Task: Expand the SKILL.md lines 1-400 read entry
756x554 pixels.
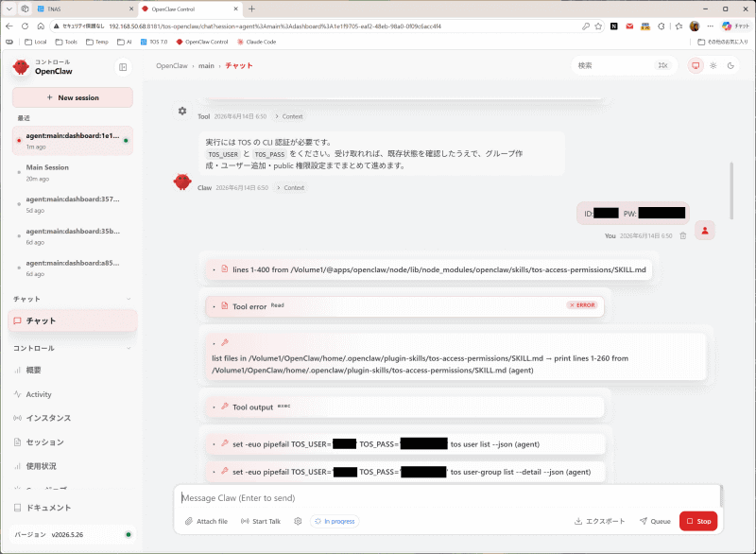Action: [x=429, y=269]
